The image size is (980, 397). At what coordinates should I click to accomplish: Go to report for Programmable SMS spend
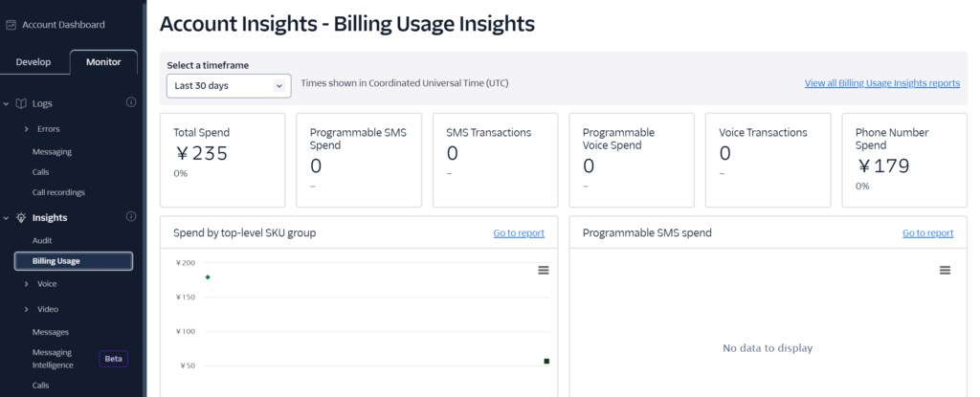pyautogui.click(x=928, y=233)
